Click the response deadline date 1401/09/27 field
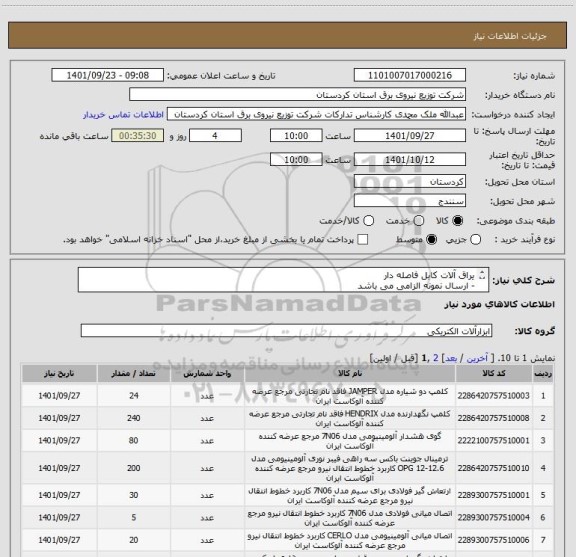The image size is (576, 557). (x=410, y=136)
